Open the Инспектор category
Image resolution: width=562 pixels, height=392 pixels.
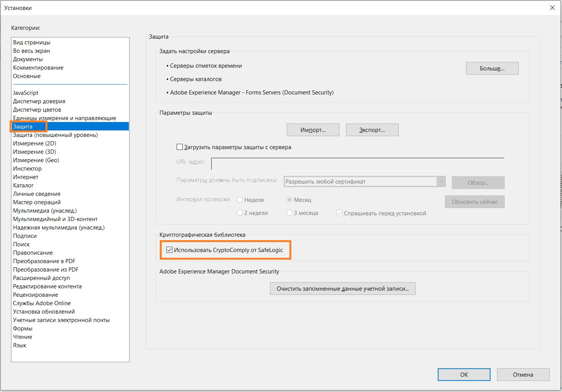pyautogui.click(x=70, y=169)
